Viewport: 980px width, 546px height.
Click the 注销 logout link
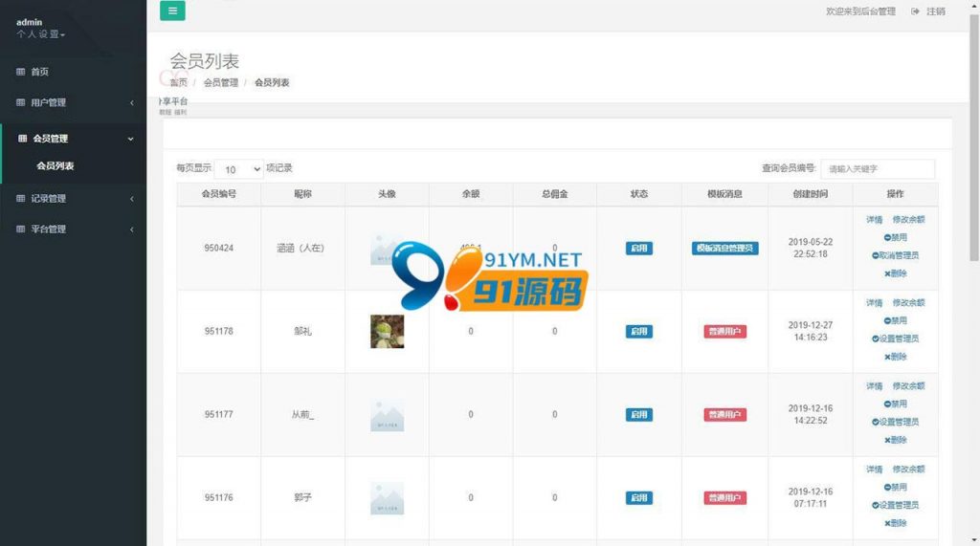[936, 11]
